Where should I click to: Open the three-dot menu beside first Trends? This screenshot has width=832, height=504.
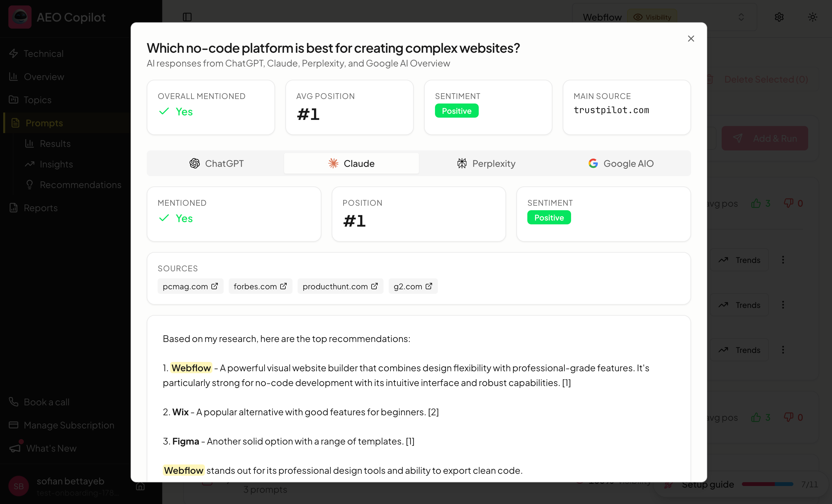coord(783,260)
